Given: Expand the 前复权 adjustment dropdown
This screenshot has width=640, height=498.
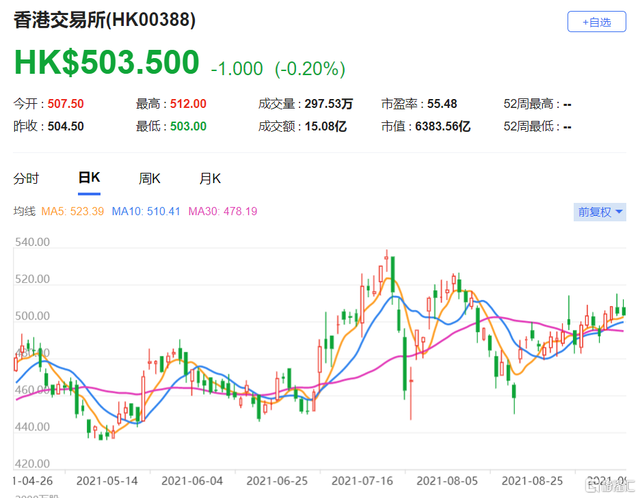Looking at the screenshot, I should pyautogui.click(x=600, y=212).
